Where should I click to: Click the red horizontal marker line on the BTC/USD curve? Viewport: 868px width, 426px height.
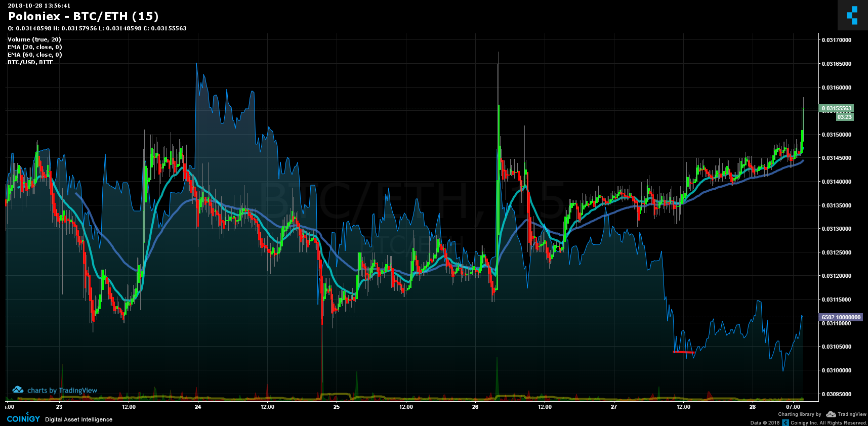pyautogui.click(x=683, y=352)
